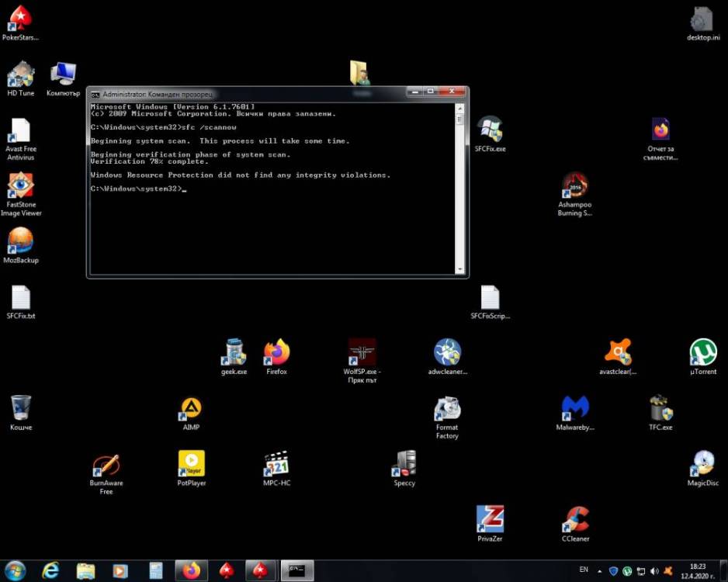Select the Отчет за съвмести... file icon
Image resolution: width=728 pixels, height=582 pixels.
(x=660, y=139)
